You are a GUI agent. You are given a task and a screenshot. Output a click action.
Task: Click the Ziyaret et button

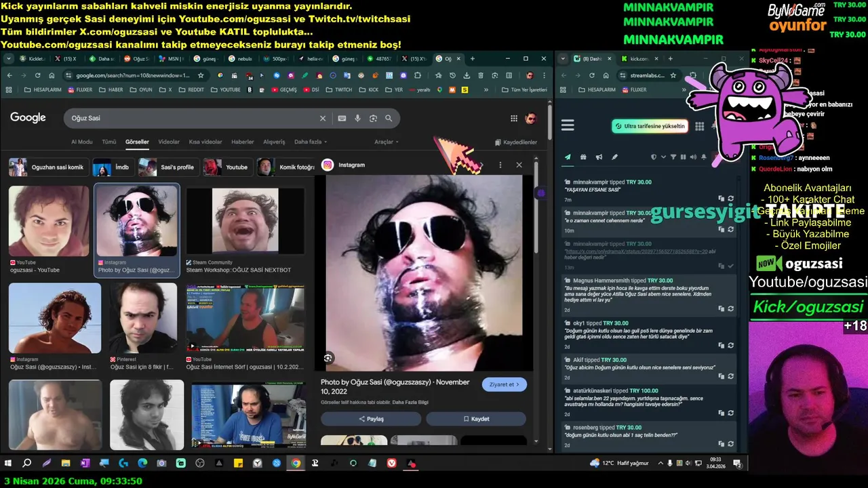(505, 384)
